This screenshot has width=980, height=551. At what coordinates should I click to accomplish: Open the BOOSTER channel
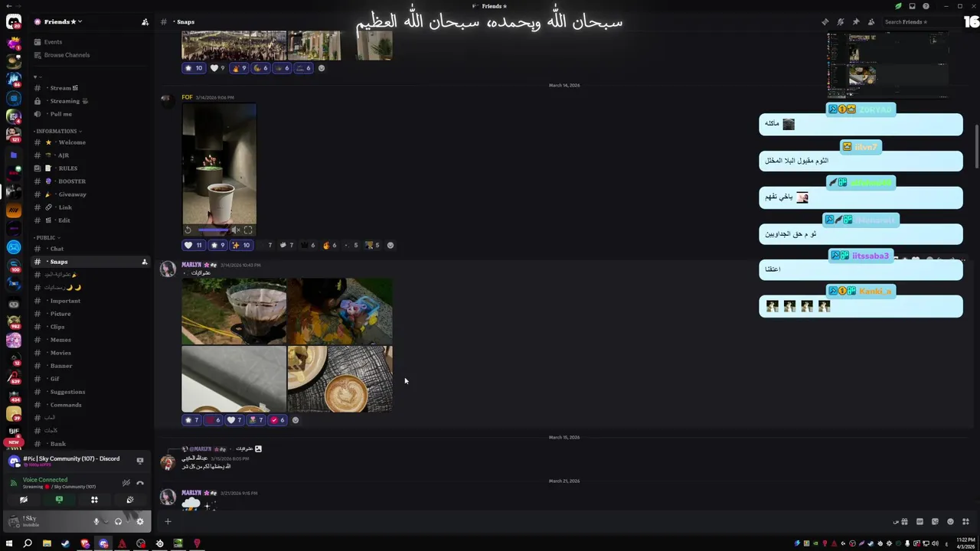90,181
